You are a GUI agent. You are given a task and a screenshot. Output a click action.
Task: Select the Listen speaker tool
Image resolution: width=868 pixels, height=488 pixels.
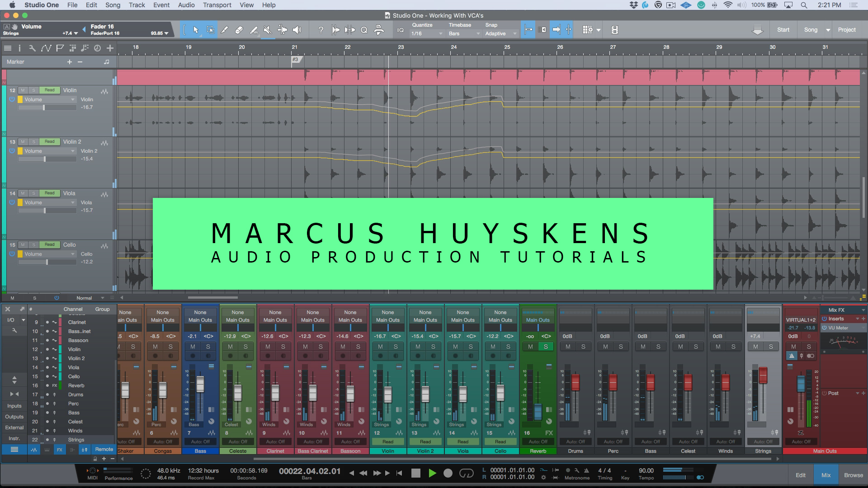click(297, 30)
